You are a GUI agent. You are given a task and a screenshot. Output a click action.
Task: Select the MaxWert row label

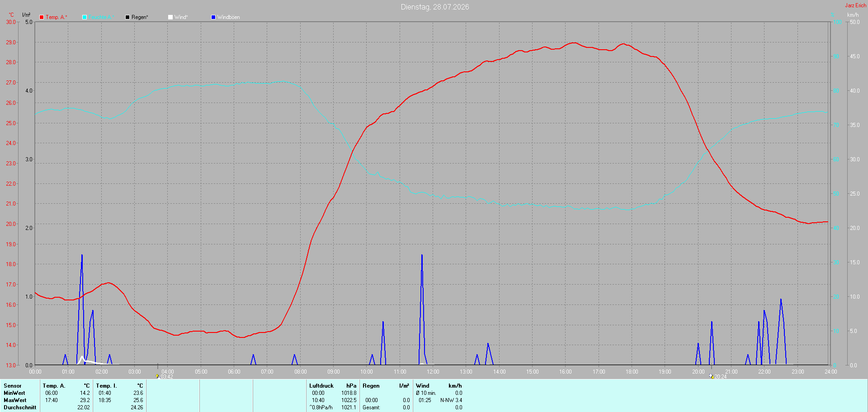pyautogui.click(x=15, y=400)
